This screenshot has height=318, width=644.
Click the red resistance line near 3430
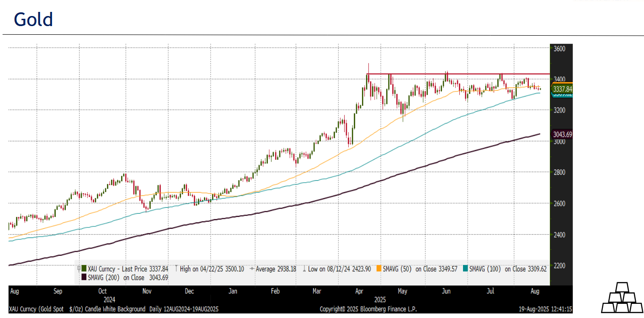pos(457,74)
